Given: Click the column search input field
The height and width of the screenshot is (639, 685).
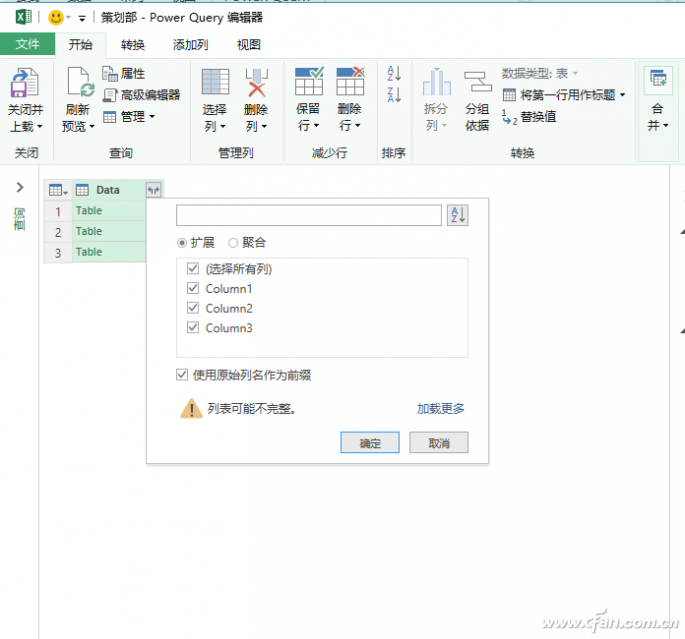Looking at the screenshot, I should click(309, 215).
